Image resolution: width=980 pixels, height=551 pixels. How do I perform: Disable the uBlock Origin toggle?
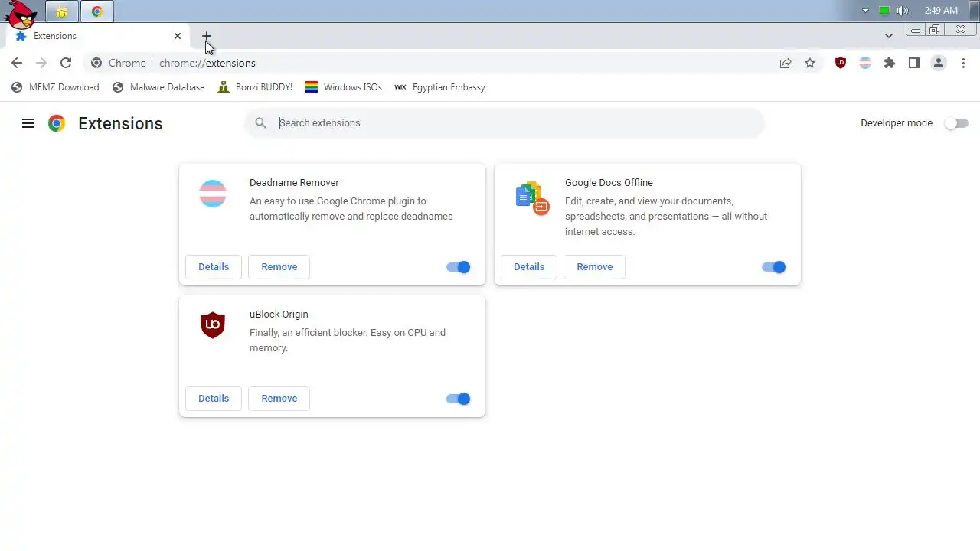458,399
